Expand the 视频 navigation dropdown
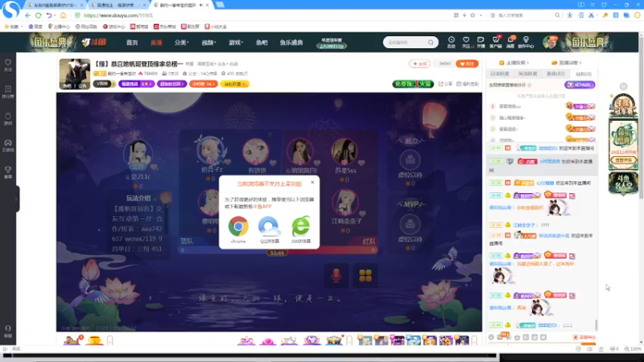The width and height of the screenshot is (644, 362). click(208, 43)
